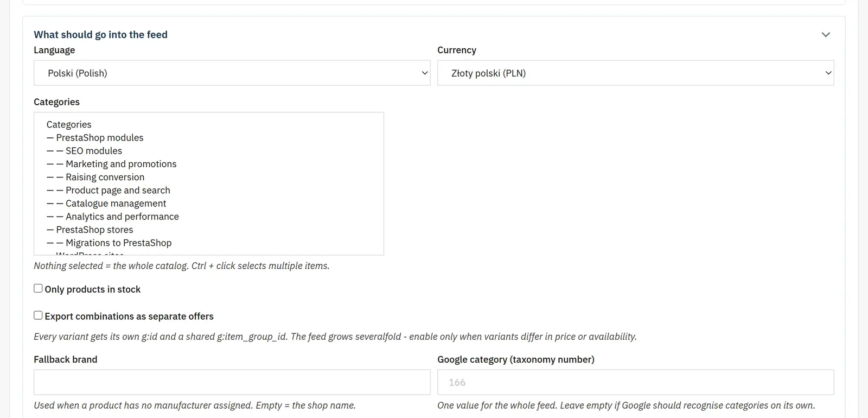Click the 'Fallback brand' field label
868x418 pixels.
click(x=66, y=359)
